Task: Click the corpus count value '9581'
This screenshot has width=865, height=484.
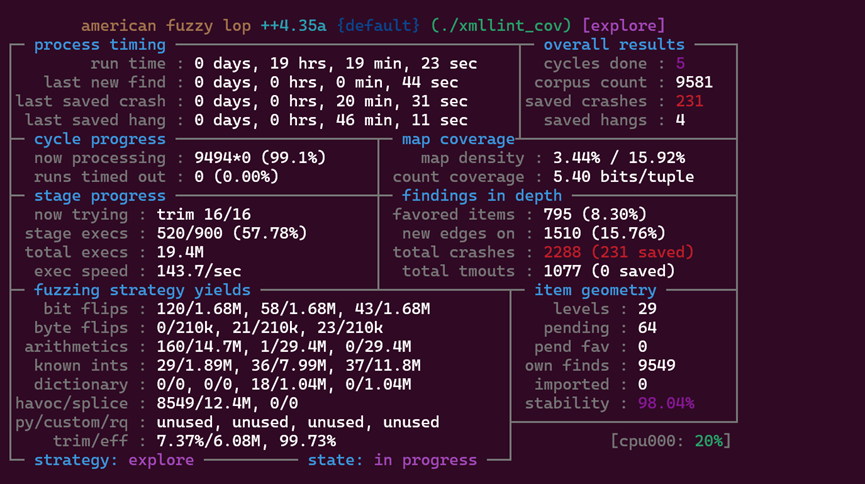Action: (x=694, y=82)
